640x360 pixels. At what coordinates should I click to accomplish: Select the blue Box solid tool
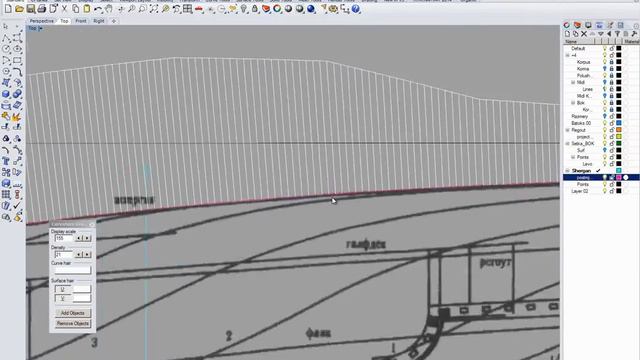point(6,94)
